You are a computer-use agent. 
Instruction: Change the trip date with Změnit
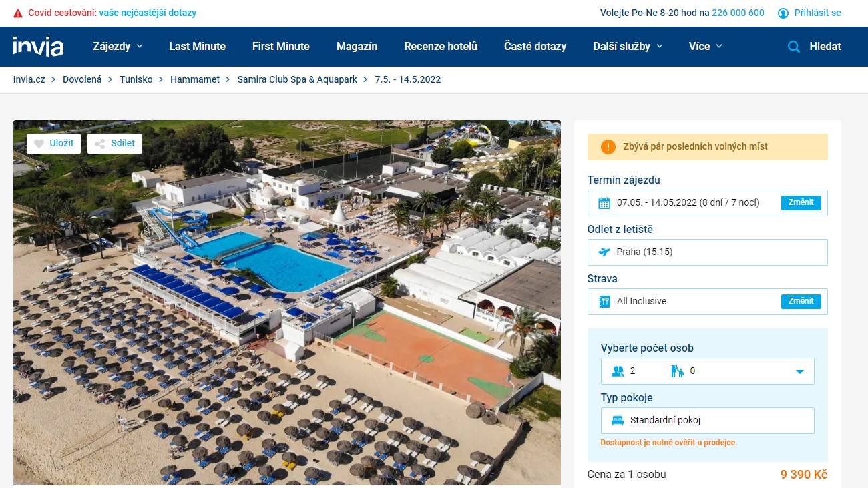(801, 202)
